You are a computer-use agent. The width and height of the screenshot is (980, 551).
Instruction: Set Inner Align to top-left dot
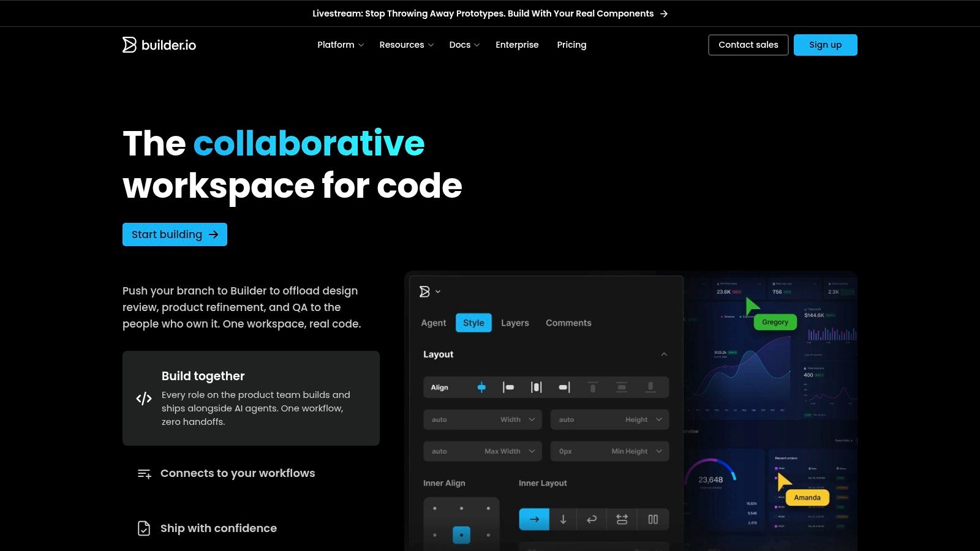pyautogui.click(x=435, y=508)
